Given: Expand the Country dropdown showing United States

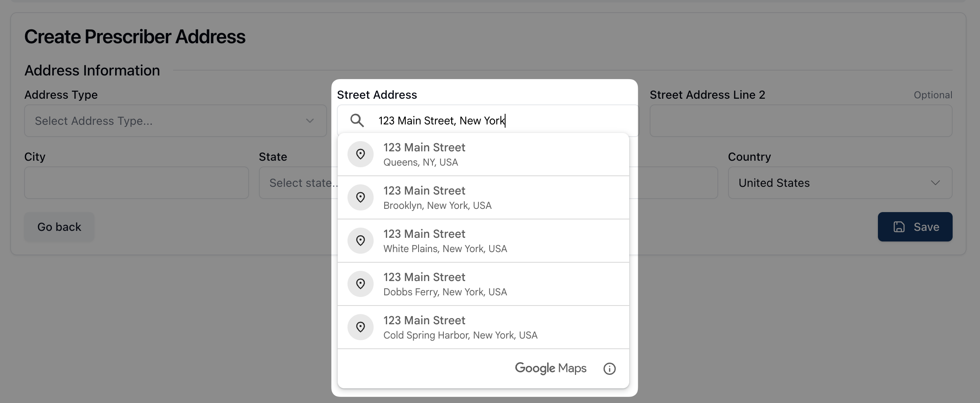Looking at the screenshot, I should coord(840,183).
